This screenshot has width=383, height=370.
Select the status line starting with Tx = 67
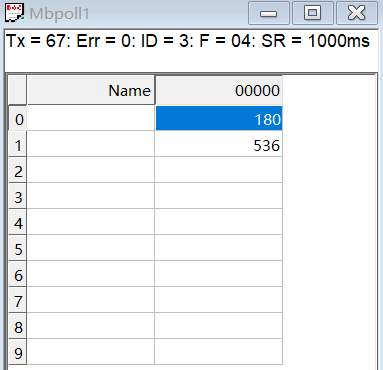(x=188, y=41)
